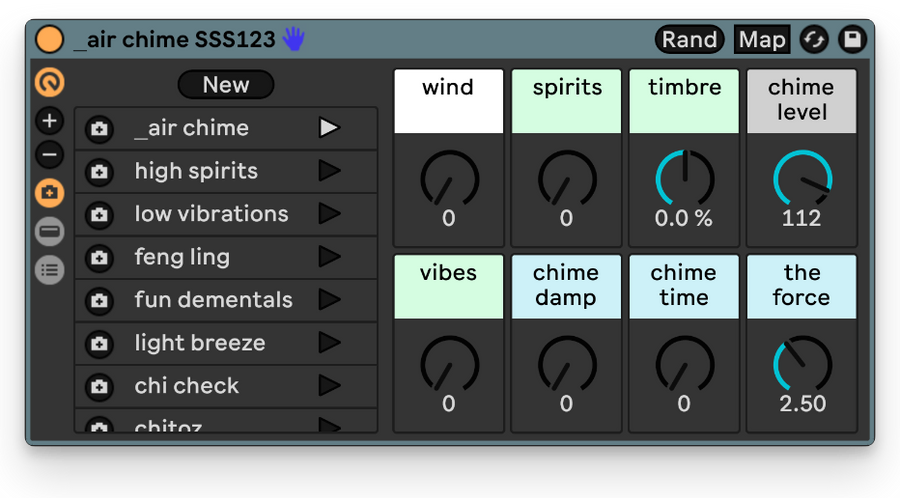The width and height of the screenshot is (900, 498).
Task: Click the chime damp knob
Action: tap(567, 364)
